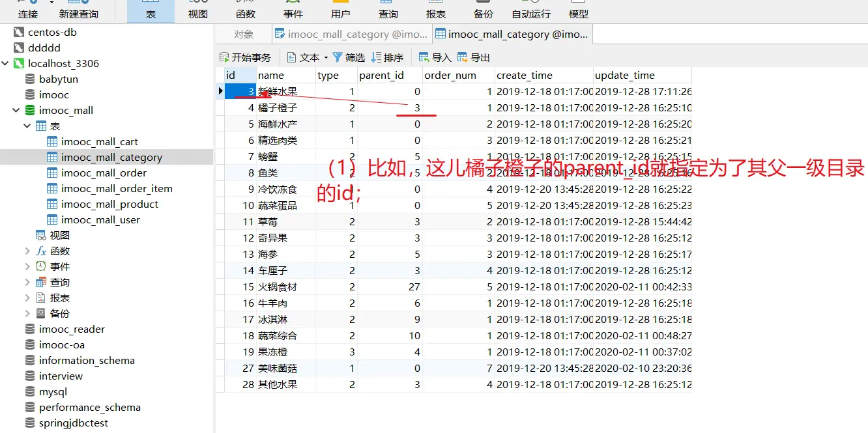This screenshot has height=433, width=868.
Task: Select the 其他水果 name cell
Action: point(285,384)
